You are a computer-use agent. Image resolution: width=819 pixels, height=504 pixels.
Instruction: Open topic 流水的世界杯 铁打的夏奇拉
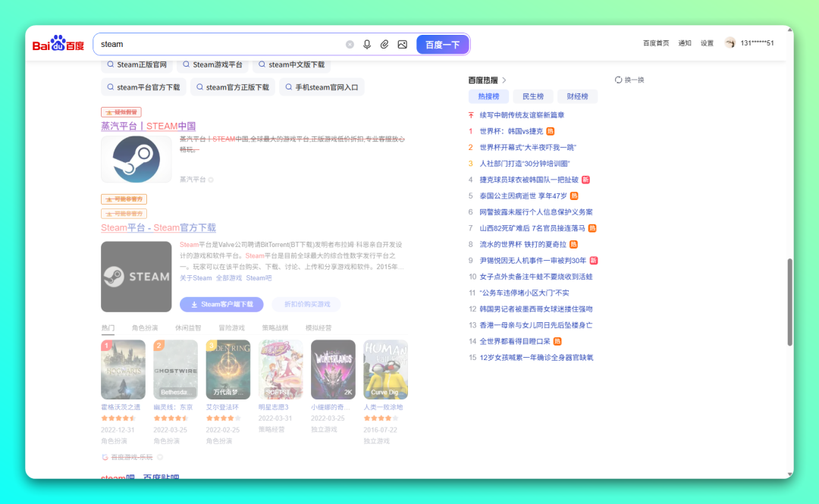coord(522,245)
